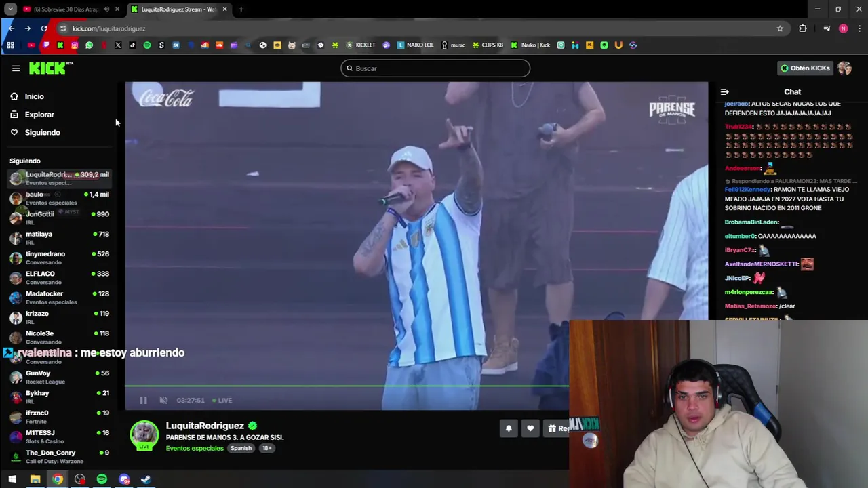Viewport: 868px width, 488px height.
Task: Open the Eventos especiales category link
Action: [195, 448]
